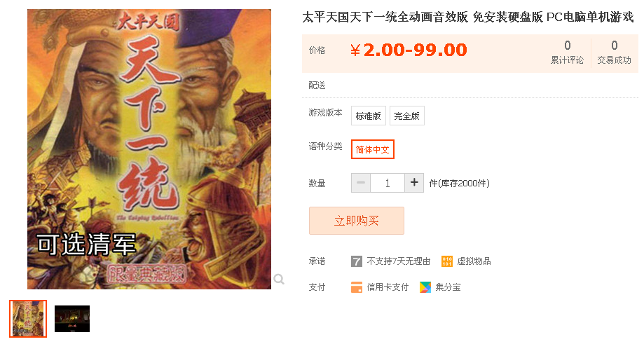Select the 完全版 game version option

tap(407, 116)
